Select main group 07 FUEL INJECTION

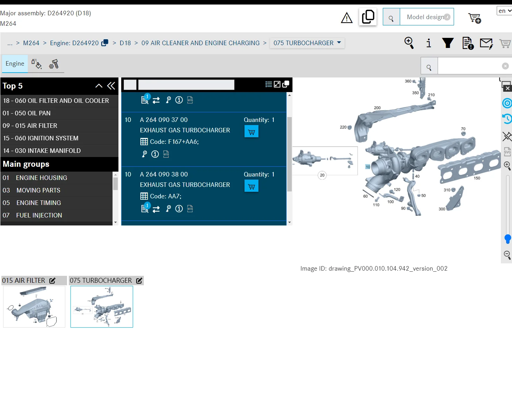point(56,215)
